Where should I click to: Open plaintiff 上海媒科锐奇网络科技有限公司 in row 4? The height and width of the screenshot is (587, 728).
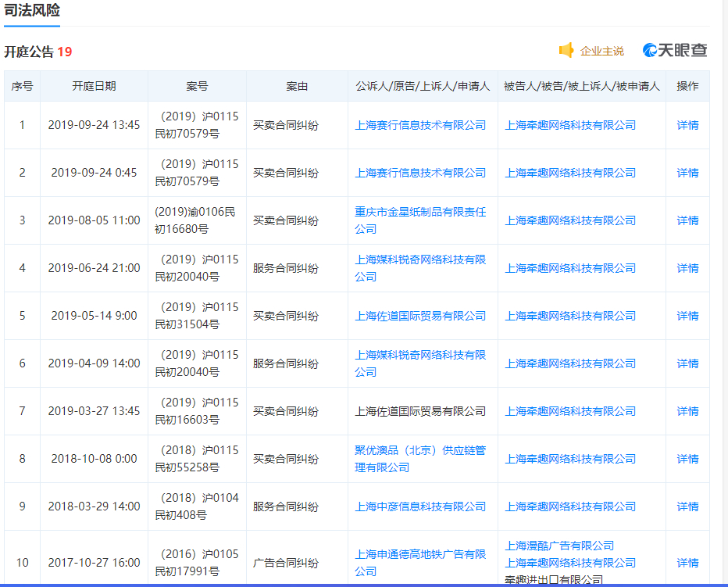click(420, 268)
